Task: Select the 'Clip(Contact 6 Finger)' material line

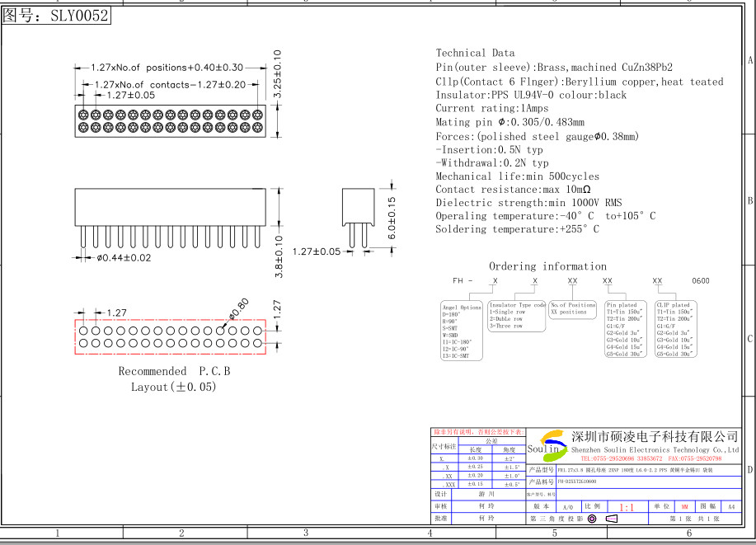Action: tap(579, 82)
